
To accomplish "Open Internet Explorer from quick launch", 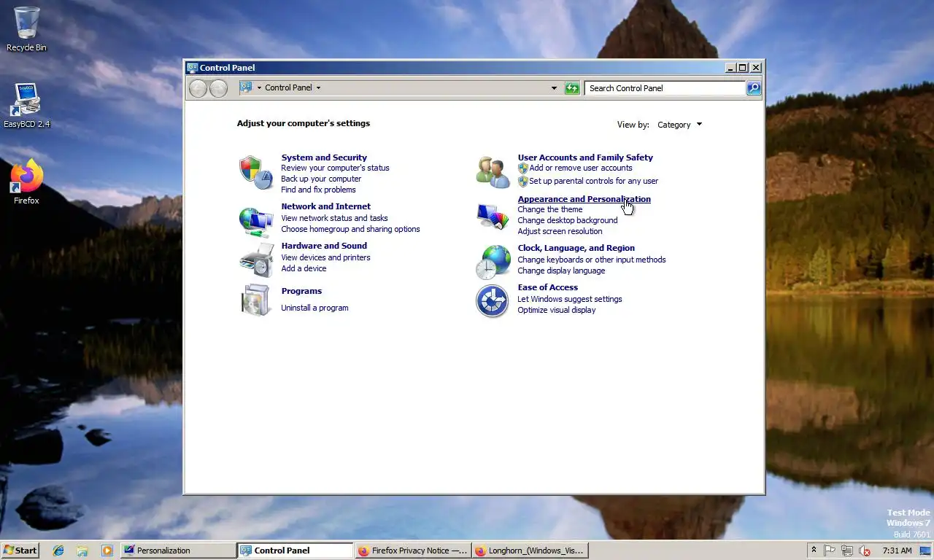I will (58, 551).
